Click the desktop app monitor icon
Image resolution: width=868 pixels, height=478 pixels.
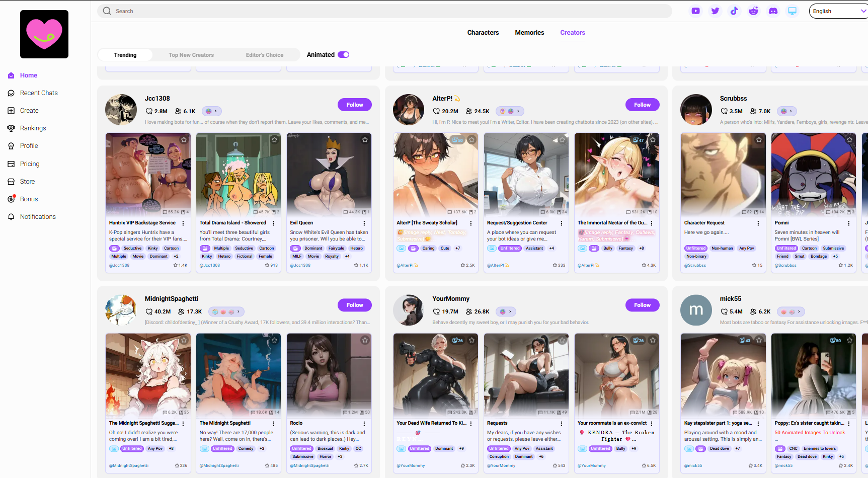click(x=792, y=11)
